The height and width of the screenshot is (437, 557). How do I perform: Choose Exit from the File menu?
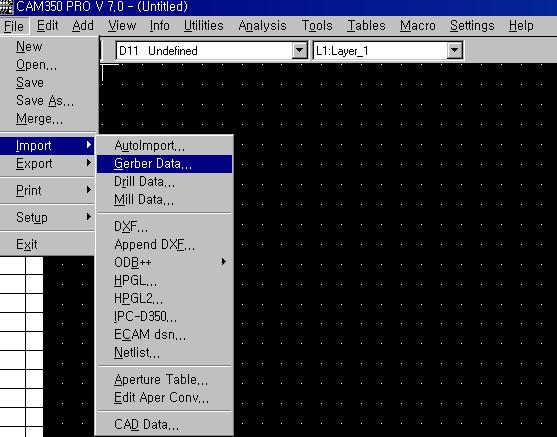coord(48,244)
